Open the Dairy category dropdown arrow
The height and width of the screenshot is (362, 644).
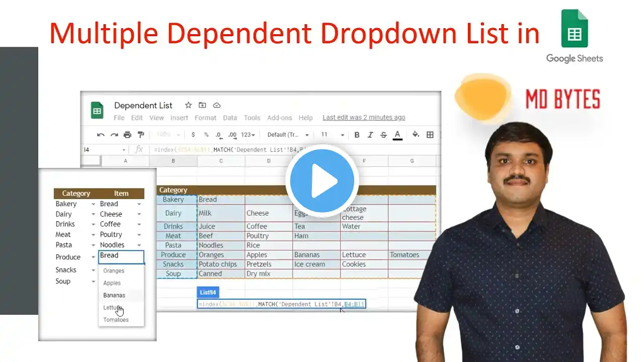point(93,214)
